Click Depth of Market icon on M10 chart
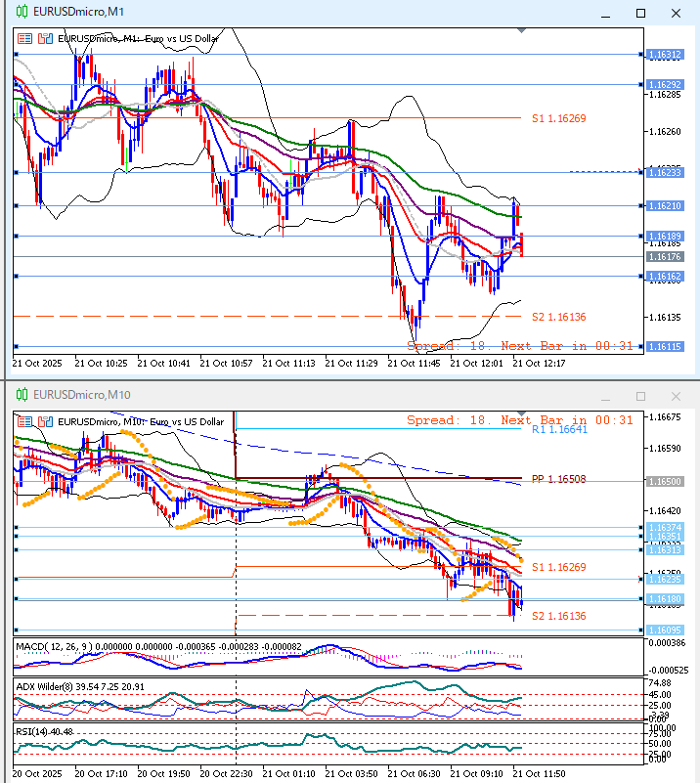 [44, 421]
